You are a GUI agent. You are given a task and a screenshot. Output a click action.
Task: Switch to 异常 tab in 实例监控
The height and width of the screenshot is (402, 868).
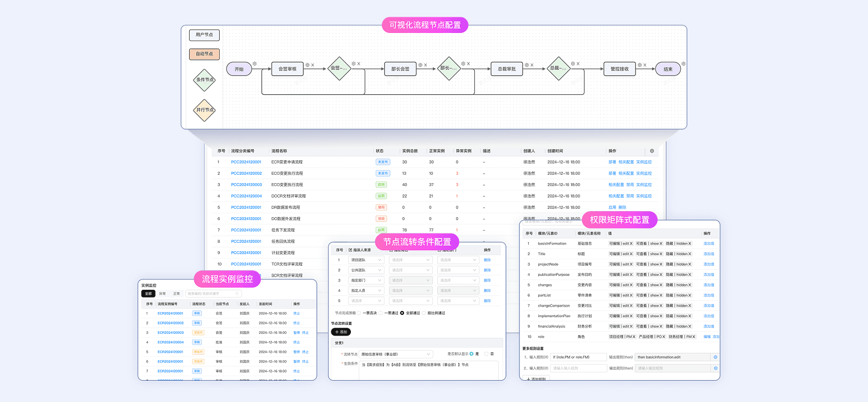point(162,293)
